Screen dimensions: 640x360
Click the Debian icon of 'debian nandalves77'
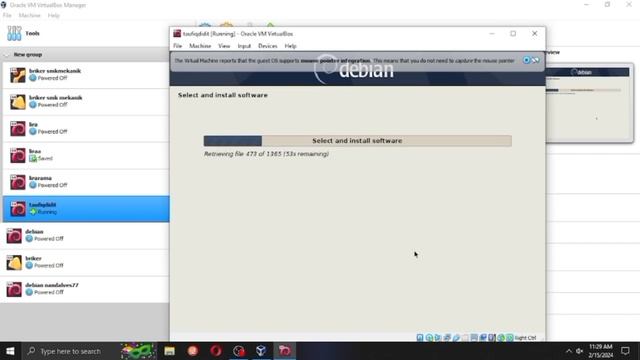(x=14, y=289)
